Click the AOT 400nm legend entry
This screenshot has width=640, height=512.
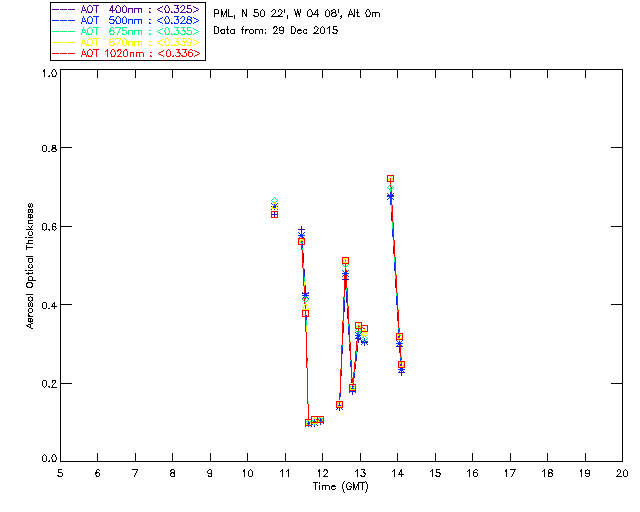(127, 9)
